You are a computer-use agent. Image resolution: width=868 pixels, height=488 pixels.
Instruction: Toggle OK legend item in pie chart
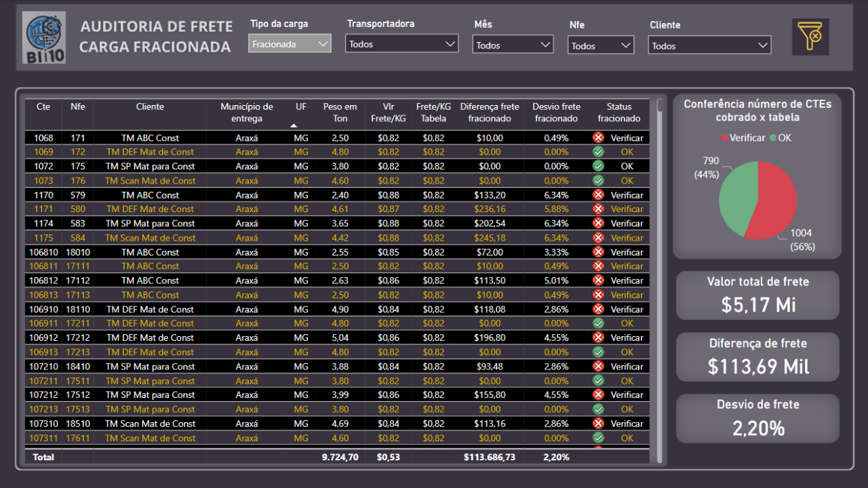[x=780, y=138]
